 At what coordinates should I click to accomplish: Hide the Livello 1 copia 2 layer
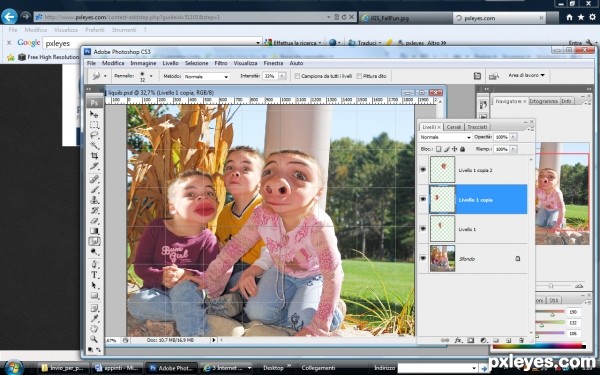click(x=423, y=170)
